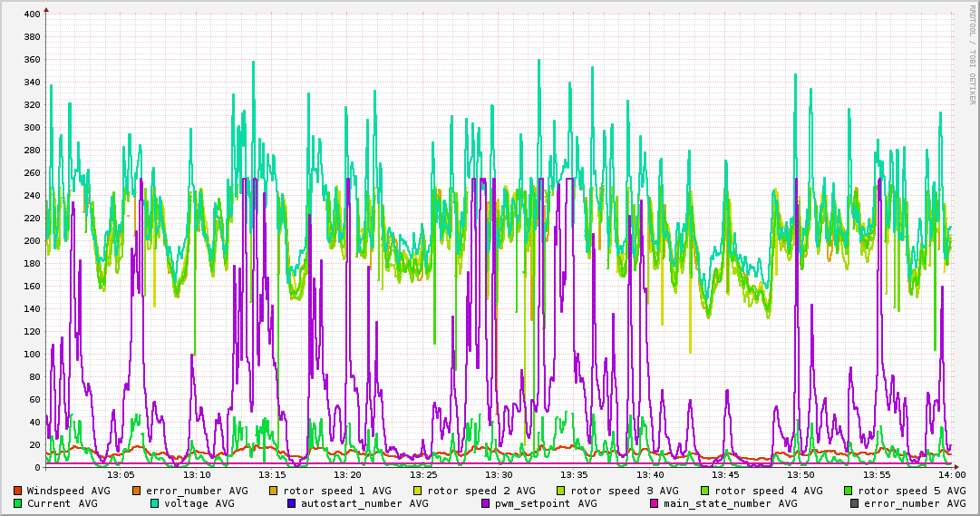The image size is (980, 516).
Task: Click the 400 value on the y-axis
Action: coord(32,15)
